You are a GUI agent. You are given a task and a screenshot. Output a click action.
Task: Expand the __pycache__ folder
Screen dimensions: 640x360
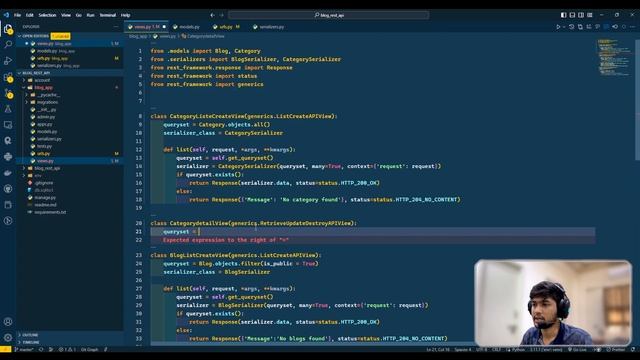tap(27, 95)
